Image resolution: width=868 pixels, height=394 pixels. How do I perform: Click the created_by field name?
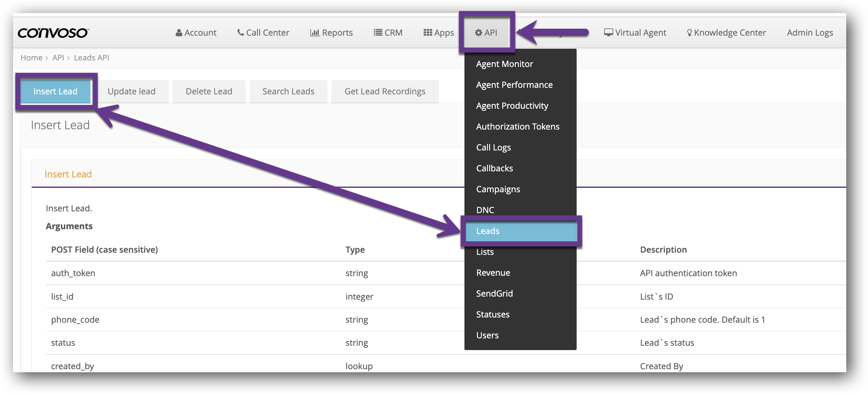(73, 366)
